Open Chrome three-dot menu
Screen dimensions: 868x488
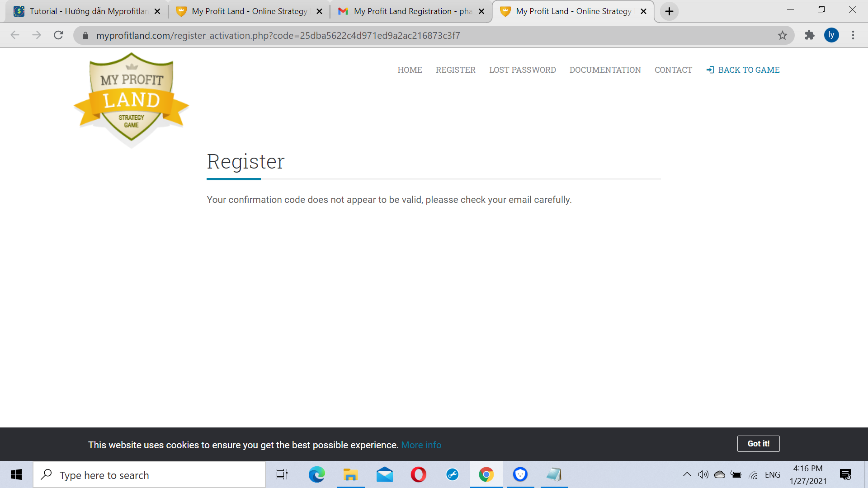(853, 35)
